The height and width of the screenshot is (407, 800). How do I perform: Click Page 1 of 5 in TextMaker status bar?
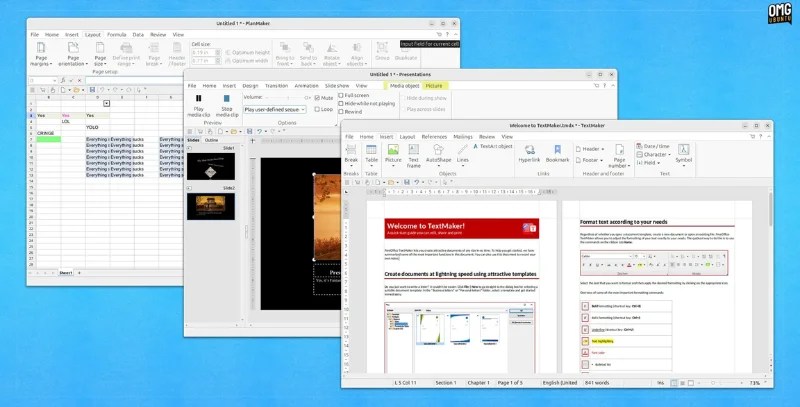[511, 383]
